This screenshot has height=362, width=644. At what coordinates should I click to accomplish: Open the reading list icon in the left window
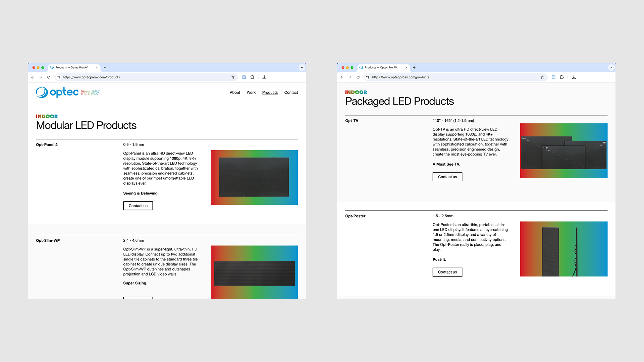click(x=244, y=77)
